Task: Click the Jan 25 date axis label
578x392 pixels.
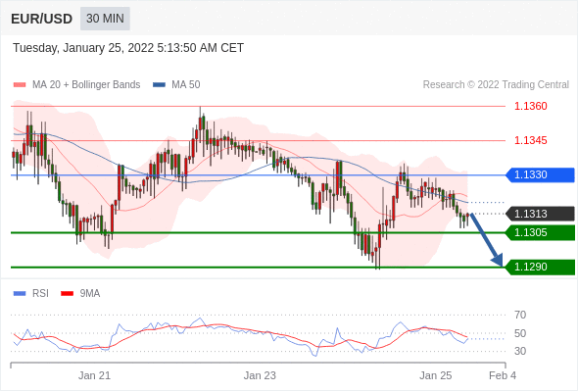Action: (436, 375)
